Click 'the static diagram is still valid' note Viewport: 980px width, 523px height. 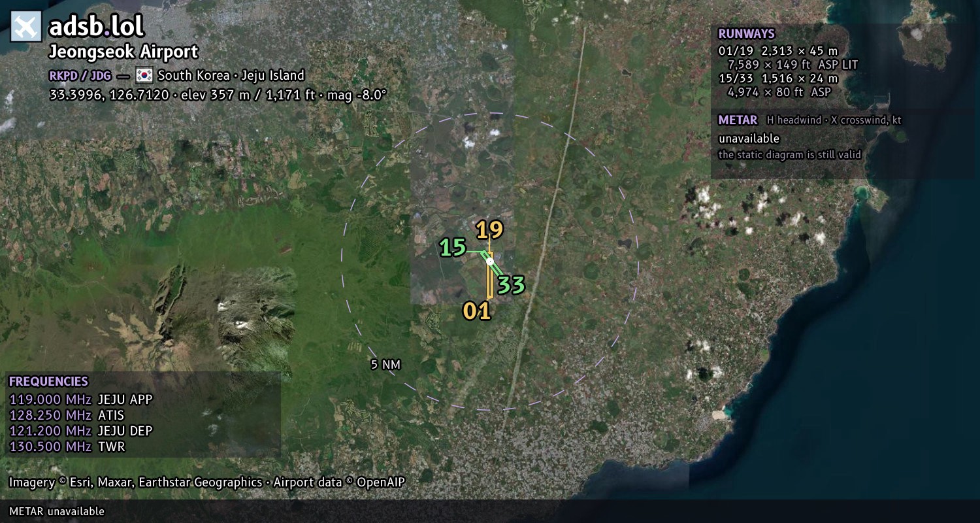tap(790, 155)
